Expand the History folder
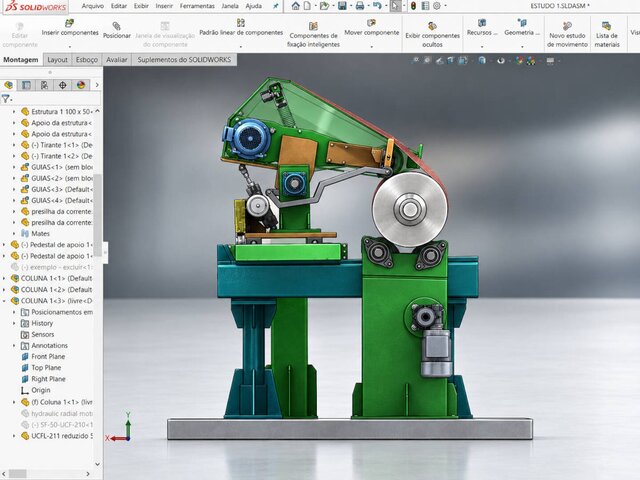The height and width of the screenshot is (480, 640). coord(14,323)
